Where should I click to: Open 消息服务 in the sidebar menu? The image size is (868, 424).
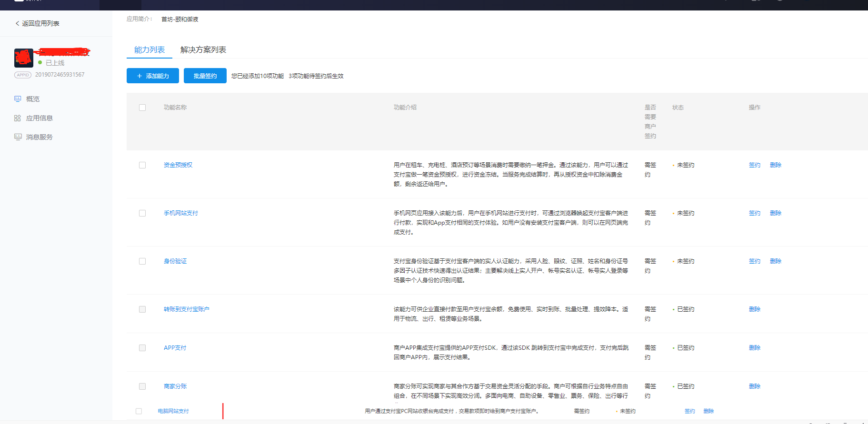pyautogui.click(x=40, y=137)
